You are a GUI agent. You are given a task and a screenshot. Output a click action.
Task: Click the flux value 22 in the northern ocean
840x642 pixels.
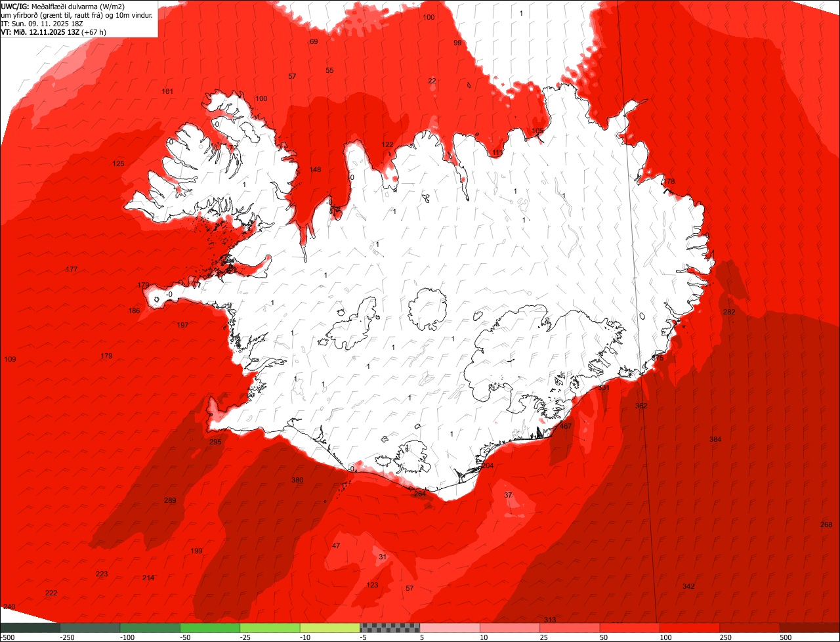click(432, 81)
